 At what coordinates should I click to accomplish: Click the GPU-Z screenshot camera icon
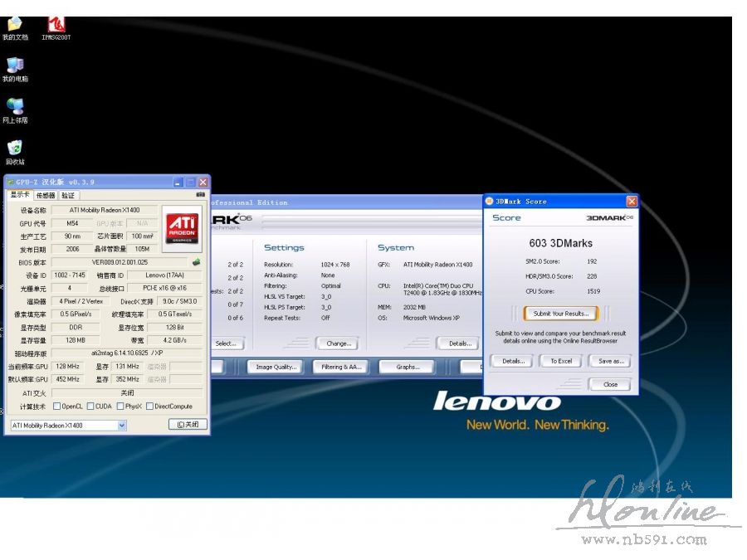point(199,195)
